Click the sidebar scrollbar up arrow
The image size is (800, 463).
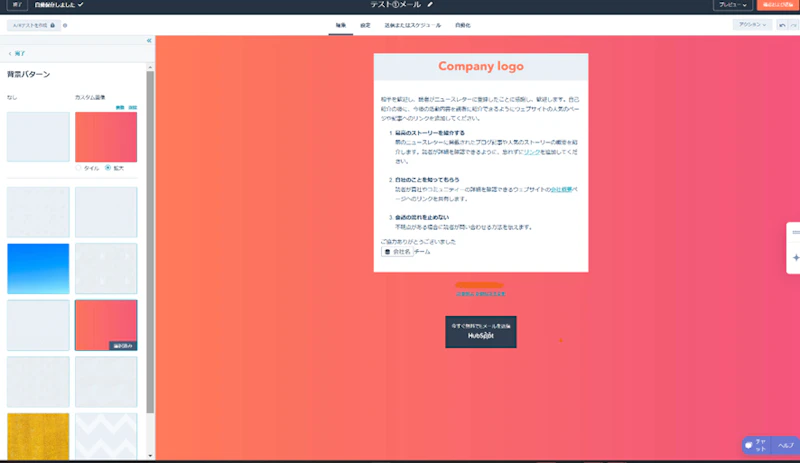point(150,67)
